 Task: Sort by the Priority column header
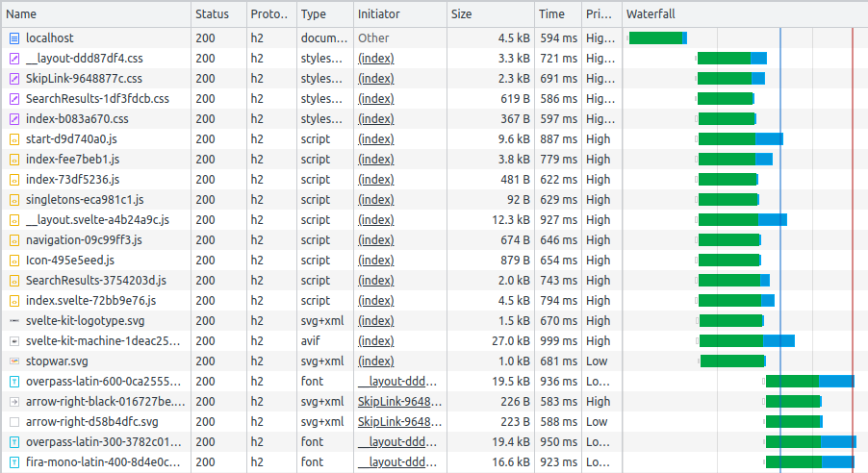(601, 14)
